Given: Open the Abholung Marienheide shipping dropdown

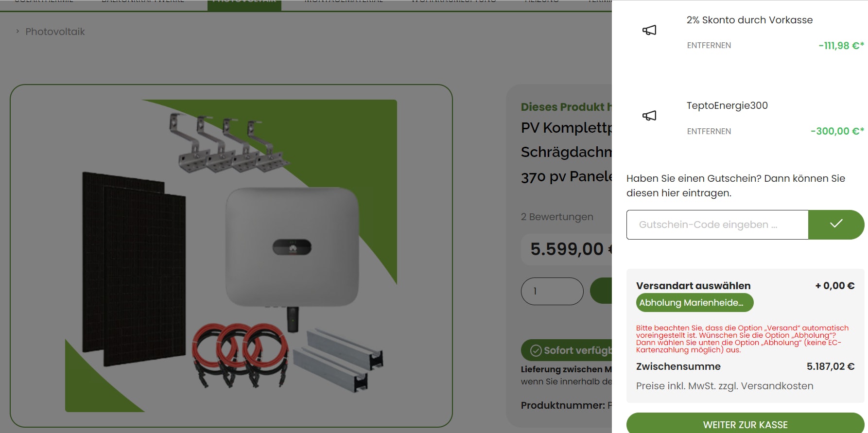Looking at the screenshot, I should tap(694, 302).
